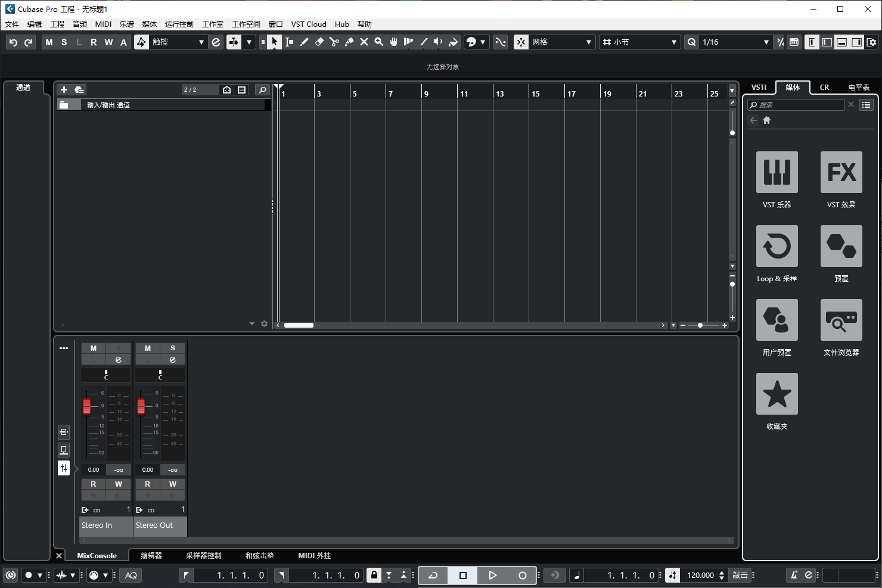882x588 pixels.
Task: Click the media search field
Action: [x=796, y=105]
